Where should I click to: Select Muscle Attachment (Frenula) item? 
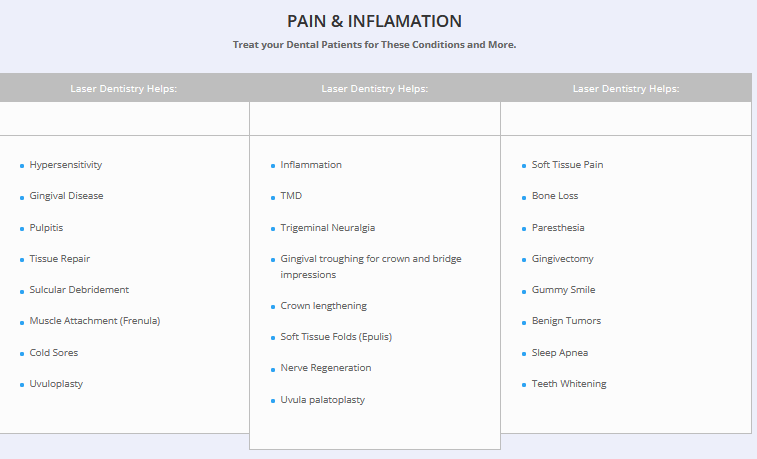[95, 321]
